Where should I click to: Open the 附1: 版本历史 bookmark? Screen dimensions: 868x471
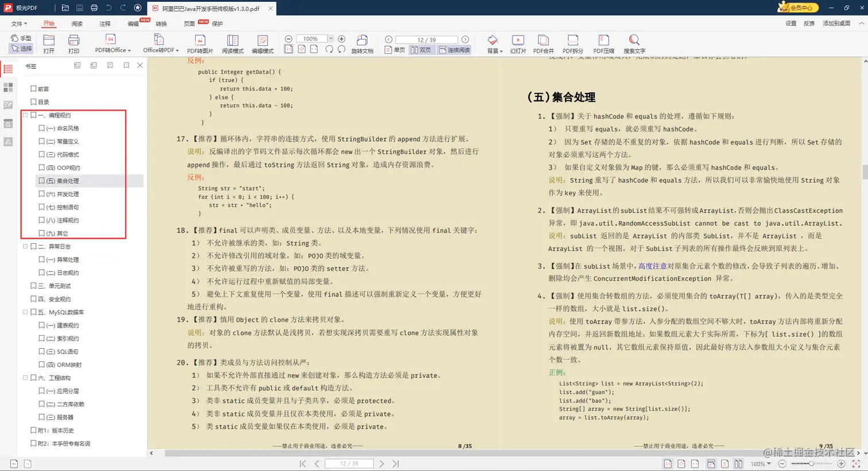(56, 430)
